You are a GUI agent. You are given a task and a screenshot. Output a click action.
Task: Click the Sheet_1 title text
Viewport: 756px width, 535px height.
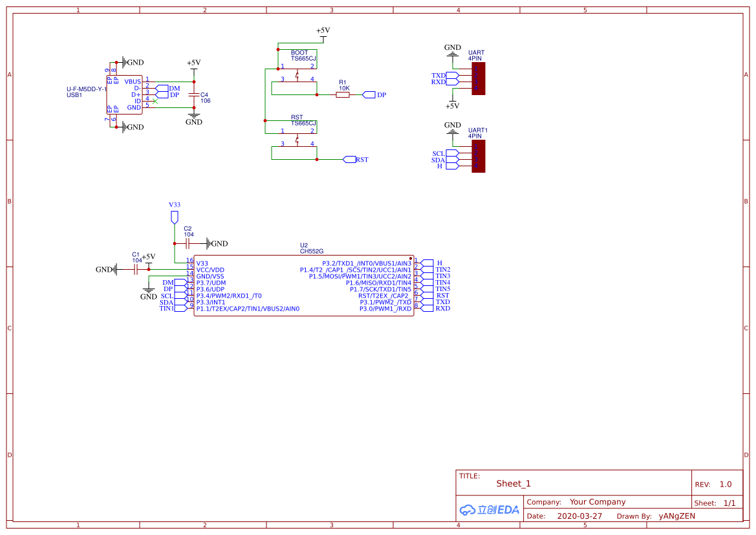[513, 483]
